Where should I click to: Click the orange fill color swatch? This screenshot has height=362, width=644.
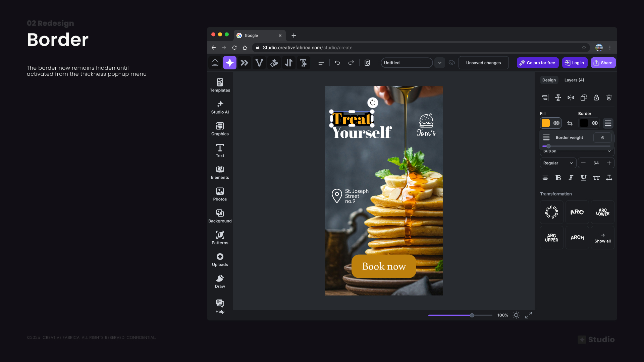tap(546, 123)
